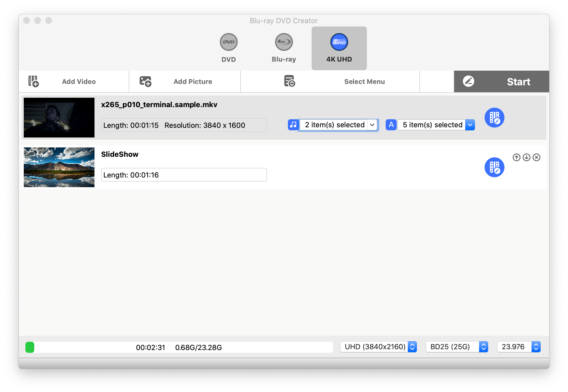Switch to the Blu-ray tab label
The width and height of the screenshot is (568, 392).
click(284, 59)
